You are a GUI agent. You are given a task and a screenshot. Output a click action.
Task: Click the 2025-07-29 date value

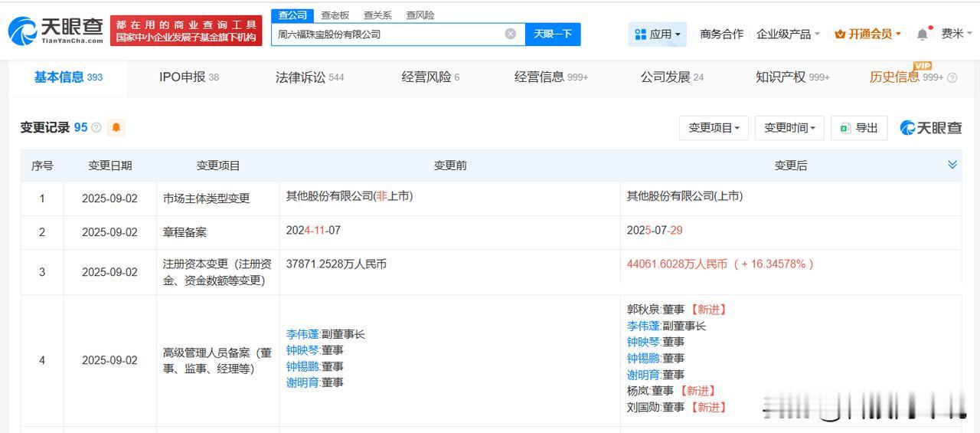pyautogui.click(x=655, y=230)
